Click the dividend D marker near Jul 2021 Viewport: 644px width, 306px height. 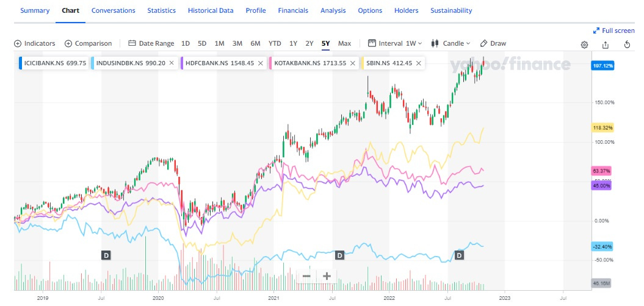click(x=339, y=255)
